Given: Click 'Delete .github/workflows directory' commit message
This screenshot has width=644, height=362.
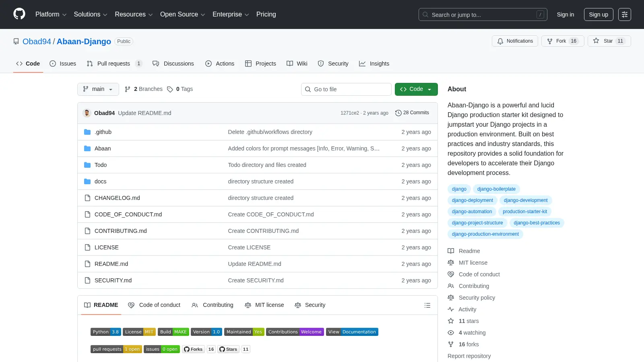Looking at the screenshot, I should pos(270,132).
